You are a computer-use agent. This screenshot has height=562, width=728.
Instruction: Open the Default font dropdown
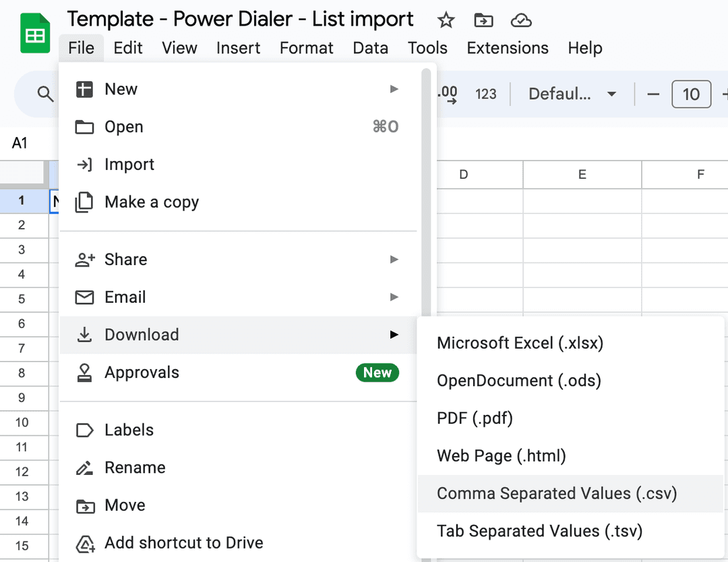coord(572,94)
